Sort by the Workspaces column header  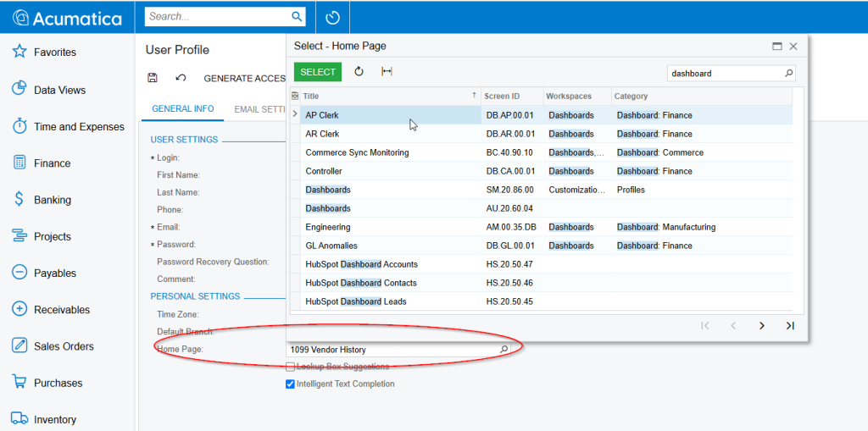576,97
